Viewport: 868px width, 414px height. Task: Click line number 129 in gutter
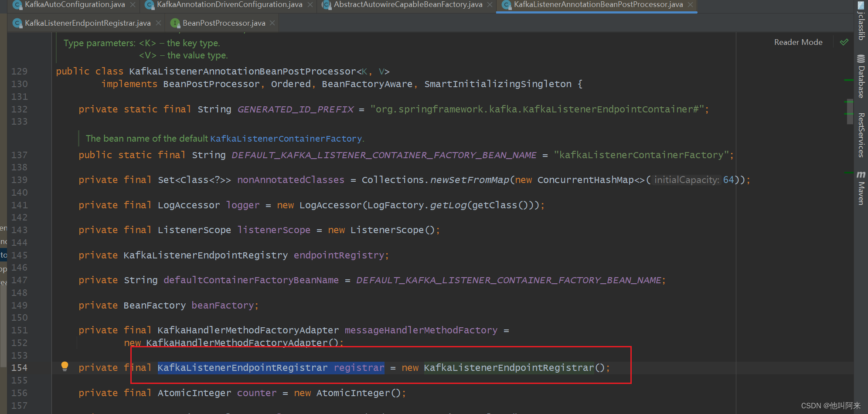pos(19,71)
